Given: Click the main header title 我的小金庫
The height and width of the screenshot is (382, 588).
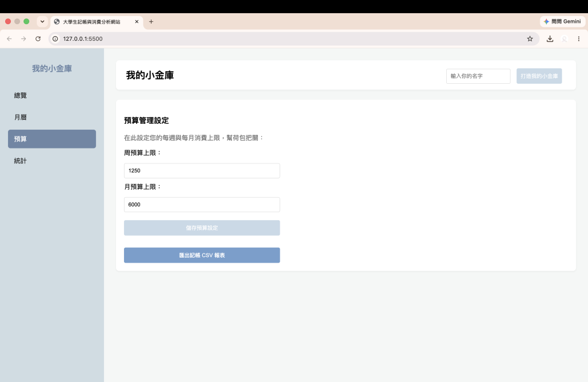Looking at the screenshot, I should [150, 75].
